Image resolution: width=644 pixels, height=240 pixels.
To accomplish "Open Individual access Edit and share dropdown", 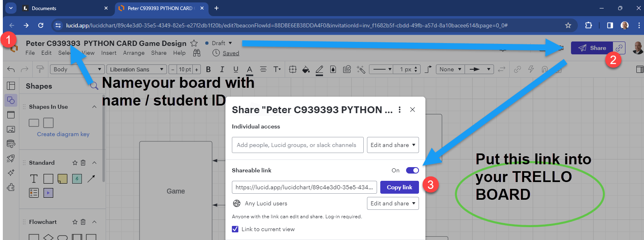I will [393, 145].
